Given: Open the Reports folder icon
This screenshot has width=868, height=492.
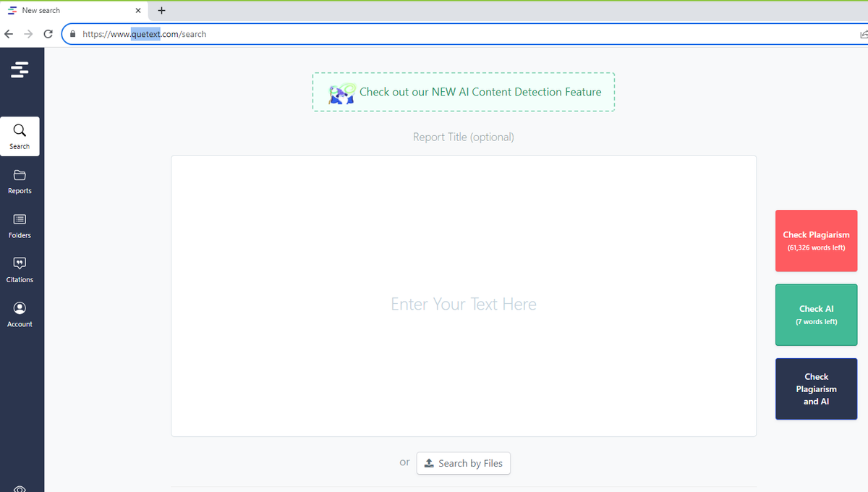Looking at the screenshot, I should tap(20, 175).
